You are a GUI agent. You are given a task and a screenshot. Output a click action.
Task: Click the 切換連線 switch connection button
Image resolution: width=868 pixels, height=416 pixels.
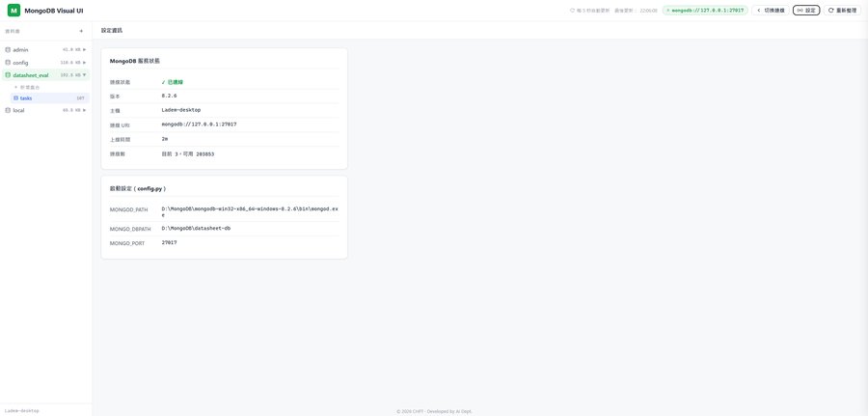pyautogui.click(x=771, y=11)
